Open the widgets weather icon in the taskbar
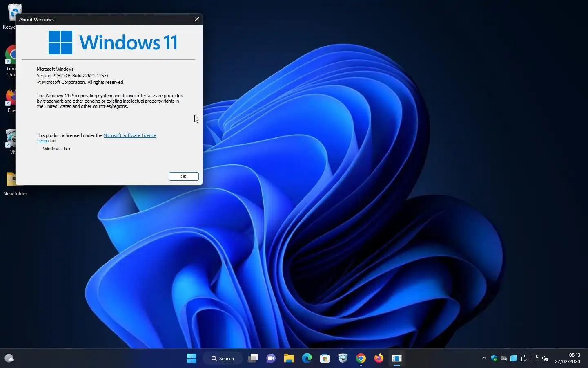This screenshot has width=588, height=368. tap(9, 359)
